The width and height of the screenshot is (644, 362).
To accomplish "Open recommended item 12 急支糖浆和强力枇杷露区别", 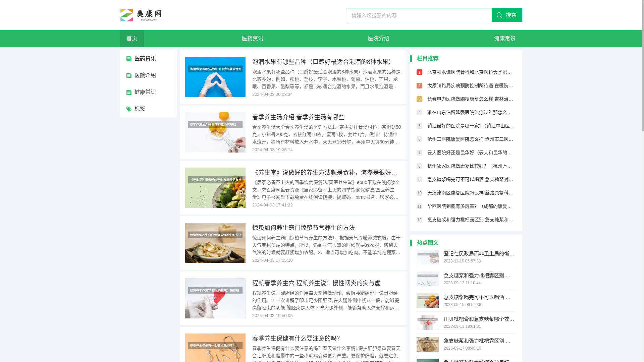I will pyautogui.click(x=470, y=220).
